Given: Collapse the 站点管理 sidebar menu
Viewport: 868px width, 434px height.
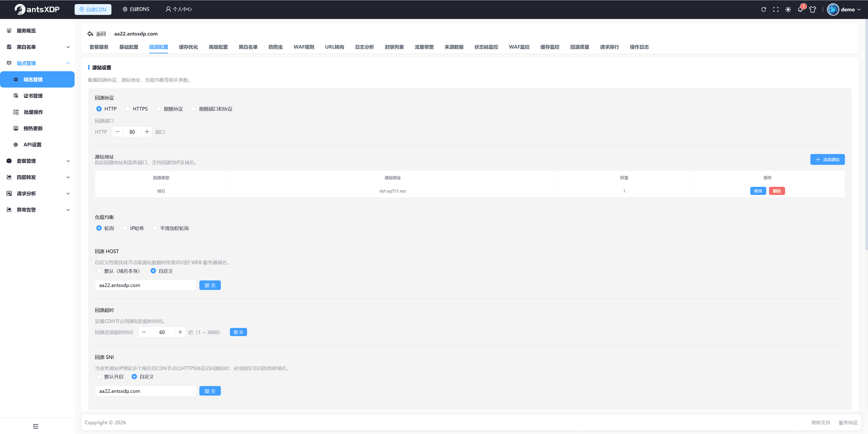Looking at the screenshot, I should pyautogui.click(x=68, y=63).
